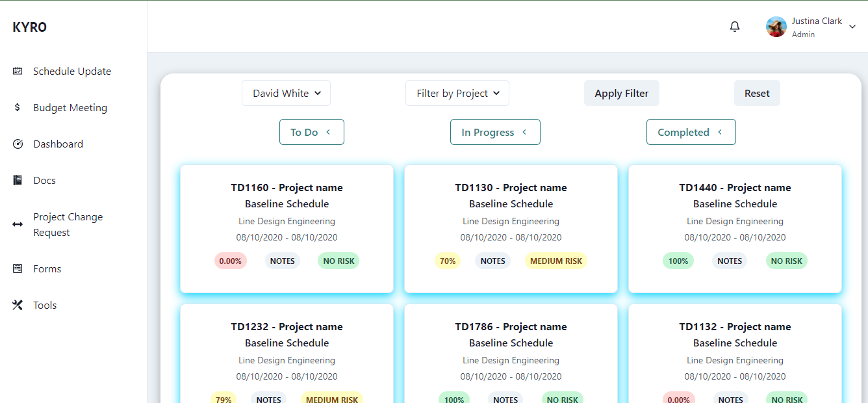Click the Dashboard icon in the sidebar
868x403 pixels.
[18, 144]
